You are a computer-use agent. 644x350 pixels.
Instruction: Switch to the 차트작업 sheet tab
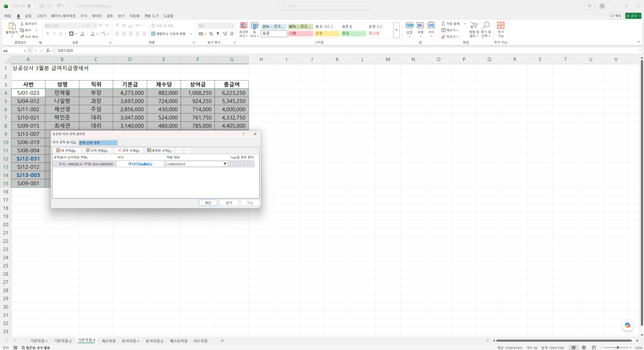tap(200, 341)
